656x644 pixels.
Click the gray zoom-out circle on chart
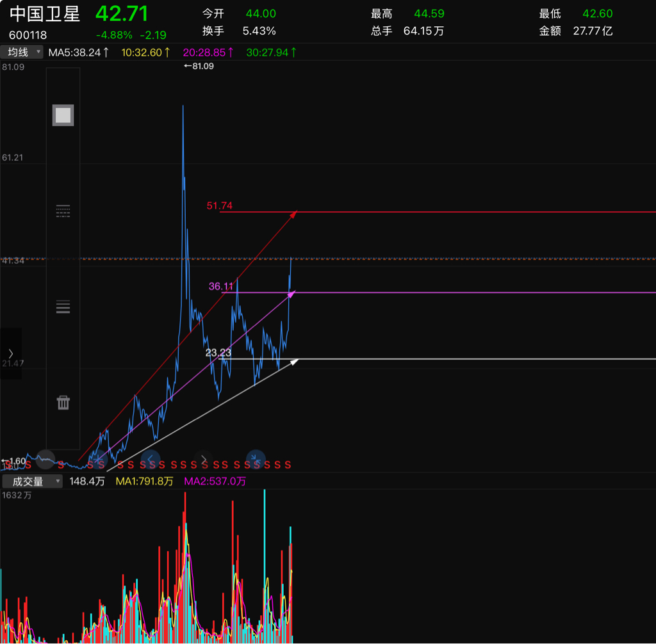click(x=45, y=460)
